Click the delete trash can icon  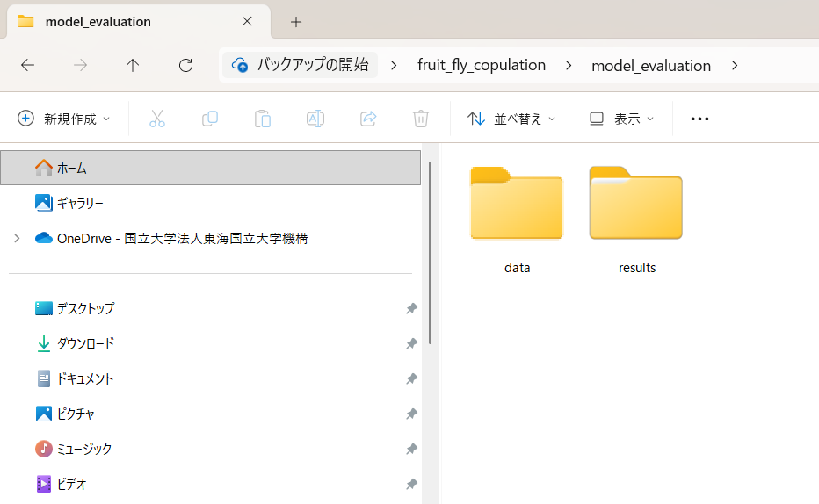[421, 119]
